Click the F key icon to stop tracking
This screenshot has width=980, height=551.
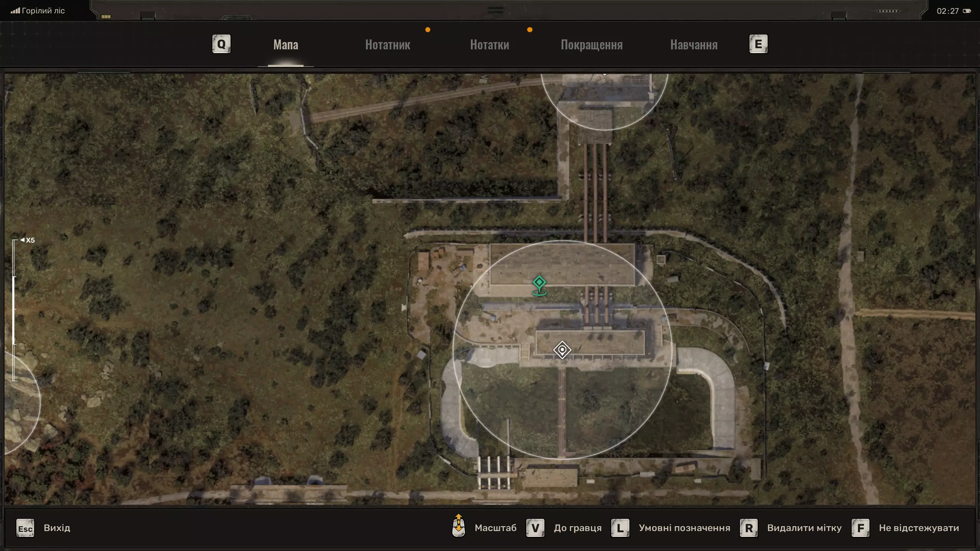pos(860,528)
